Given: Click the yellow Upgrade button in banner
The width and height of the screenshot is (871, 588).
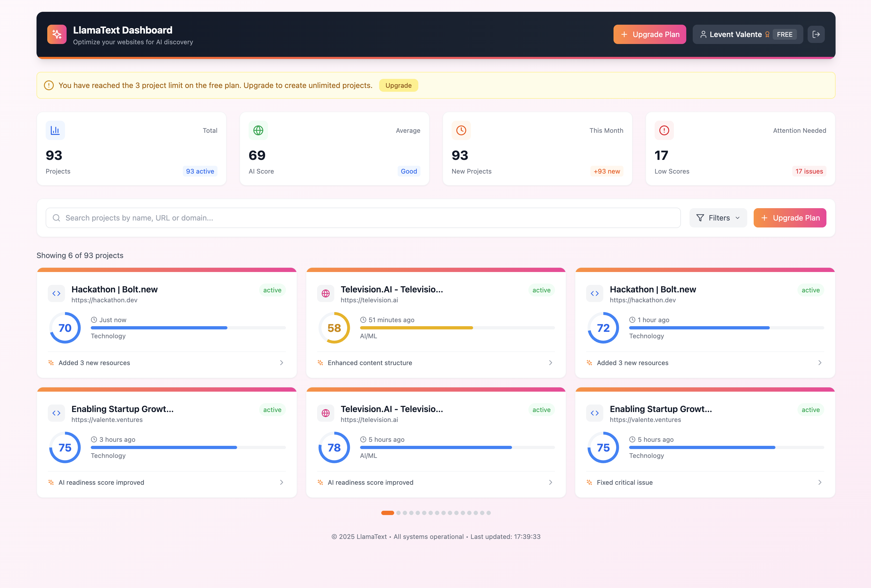Looking at the screenshot, I should tap(398, 85).
